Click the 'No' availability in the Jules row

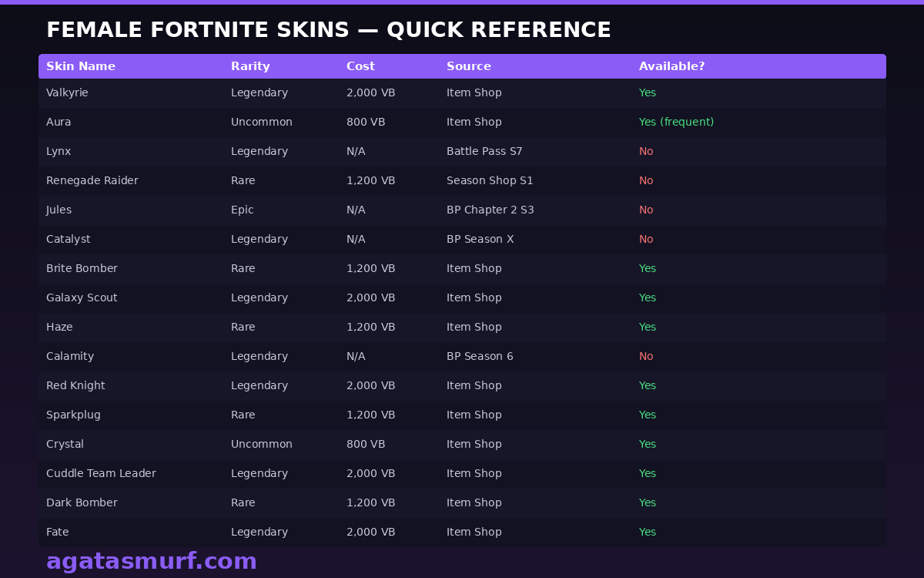pos(646,210)
